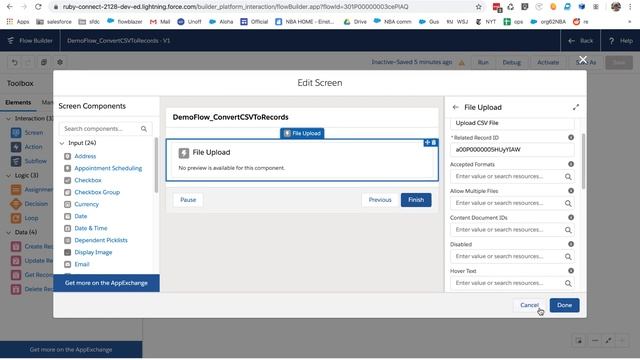Open Help in Flow Builder header
Viewport: 640px width, 360px height.
click(621, 40)
